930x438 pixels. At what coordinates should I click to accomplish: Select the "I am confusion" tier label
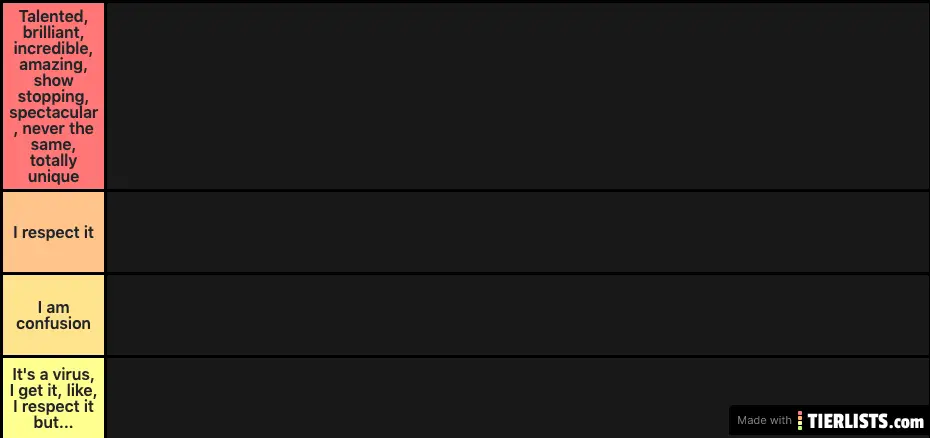53,315
